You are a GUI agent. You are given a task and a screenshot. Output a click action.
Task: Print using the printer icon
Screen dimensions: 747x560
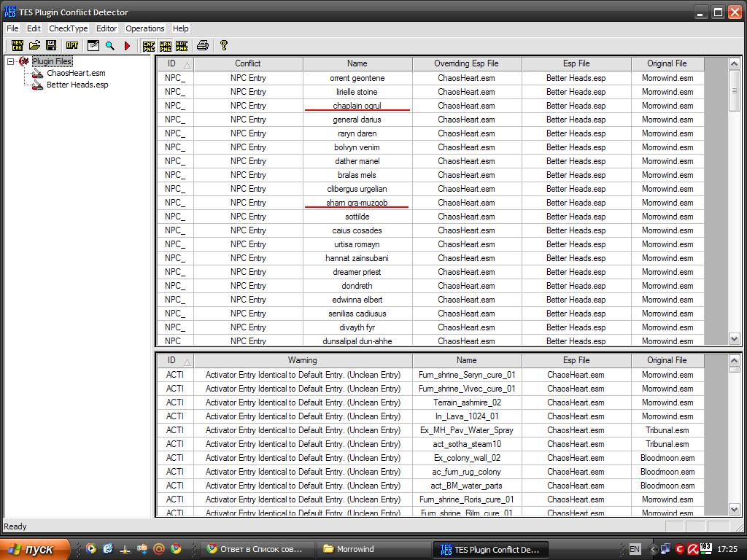coord(203,45)
